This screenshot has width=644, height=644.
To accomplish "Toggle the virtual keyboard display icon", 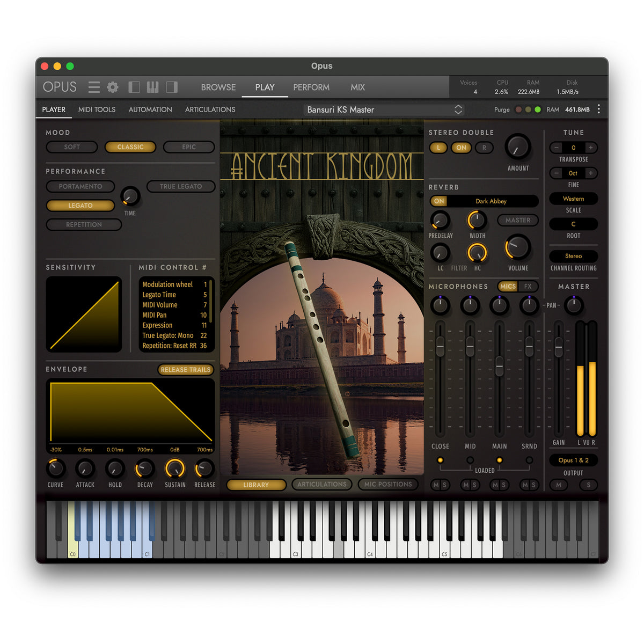I will coord(152,87).
